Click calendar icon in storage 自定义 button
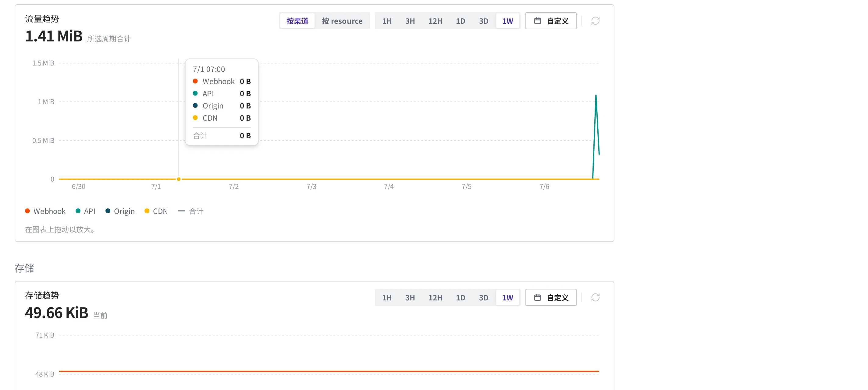 537,297
